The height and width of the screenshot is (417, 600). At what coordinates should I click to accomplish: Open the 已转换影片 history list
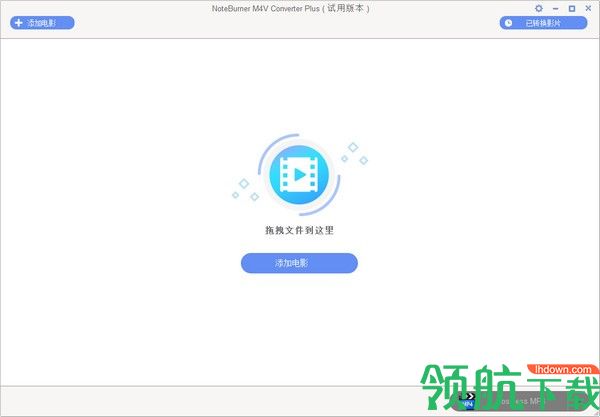click(x=543, y=23)
